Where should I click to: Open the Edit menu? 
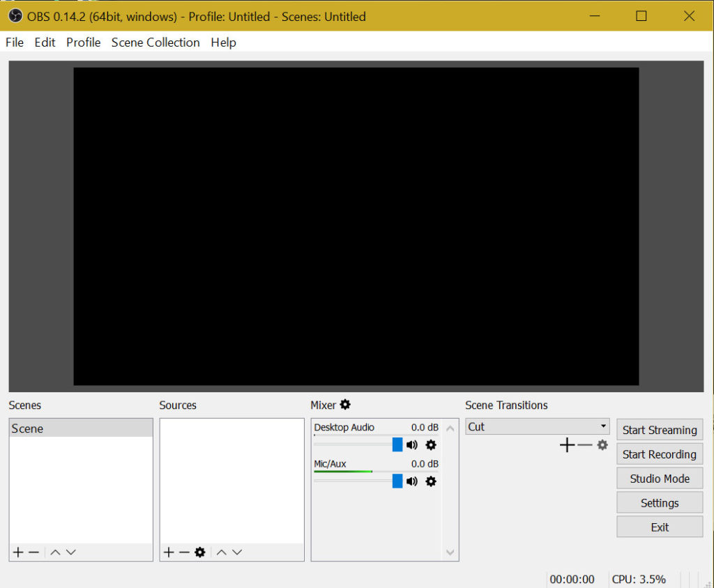pyautogui.click(x=45, y=42)
